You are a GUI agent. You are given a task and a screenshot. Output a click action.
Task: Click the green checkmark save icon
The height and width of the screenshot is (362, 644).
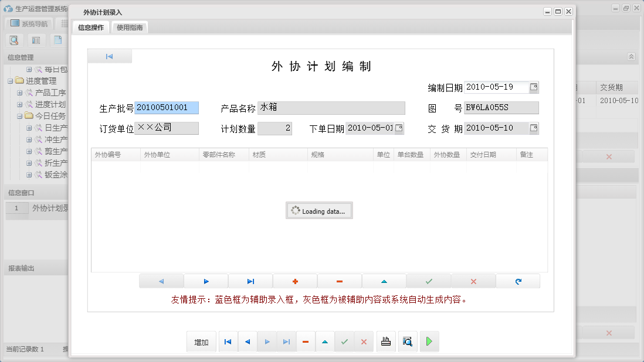click(428, 281)
